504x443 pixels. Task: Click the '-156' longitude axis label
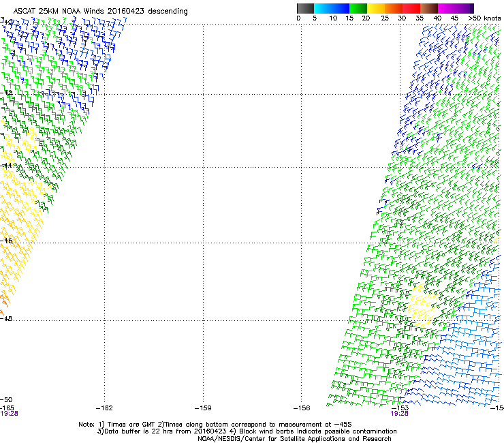[x=302, y=408]
